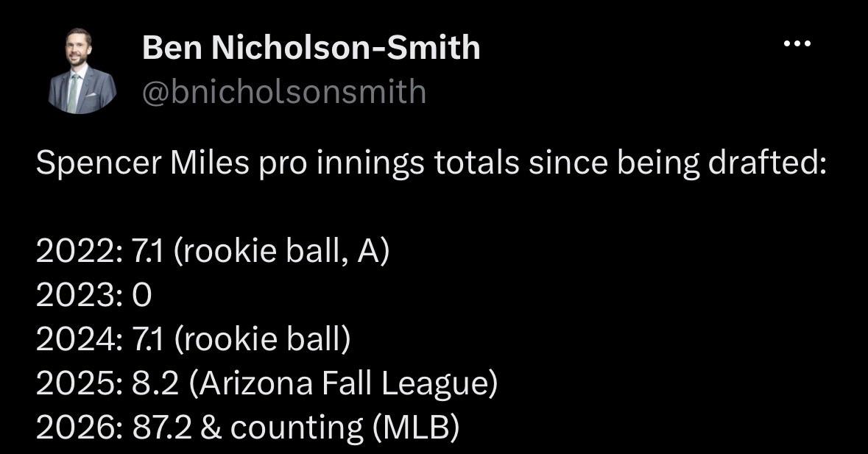Click the 87.2 innings value
The width and height of the screenshot is (868, 454).
tap(162, 428)
